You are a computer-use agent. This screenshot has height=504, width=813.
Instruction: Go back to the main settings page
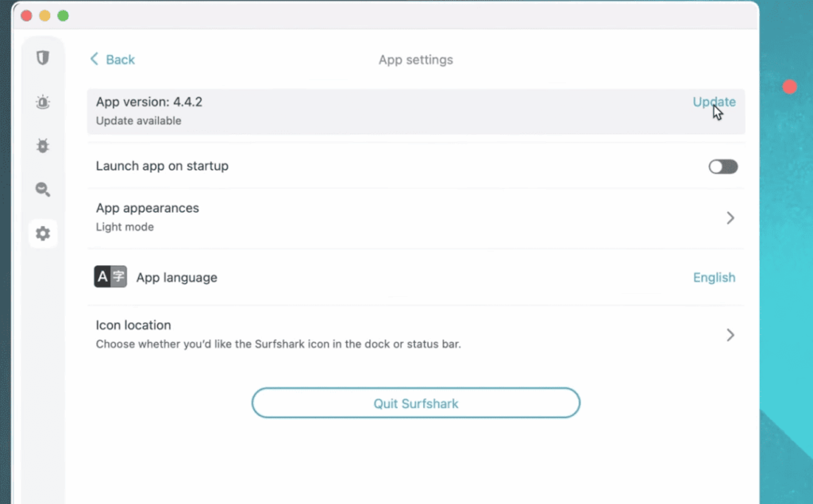tap(112, 60)
